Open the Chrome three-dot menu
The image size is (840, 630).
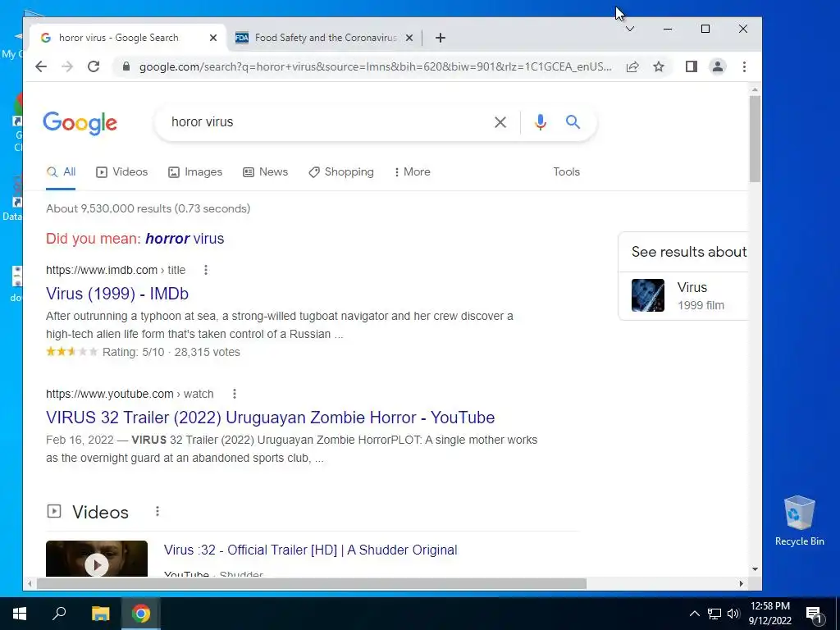point(744,66)
